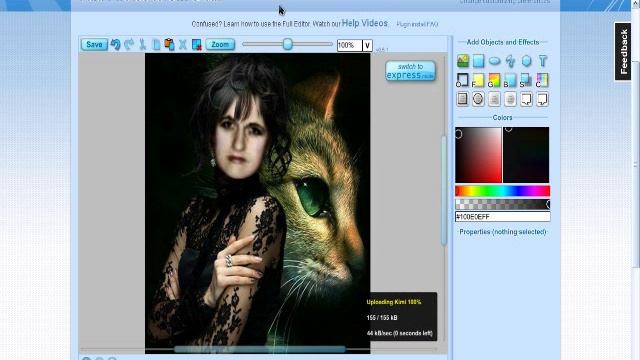
Task: Pick a shade in red saturation square
Action: pos(478,155)
